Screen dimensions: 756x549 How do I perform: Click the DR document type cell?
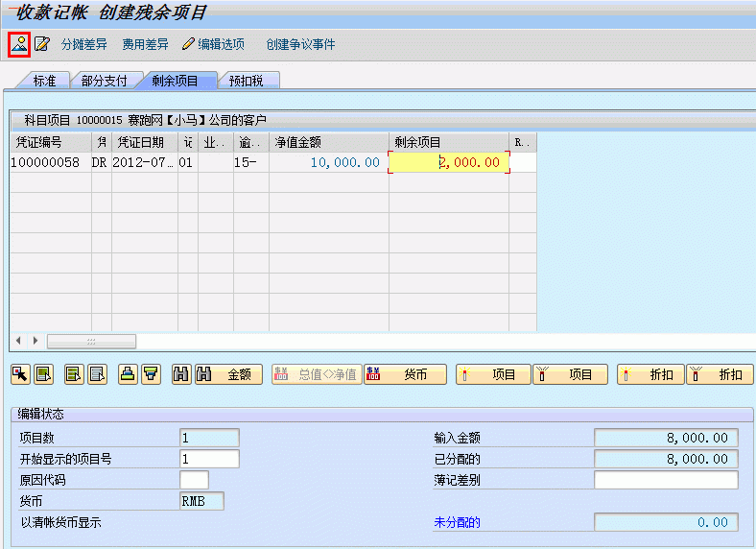pos(102,162)
